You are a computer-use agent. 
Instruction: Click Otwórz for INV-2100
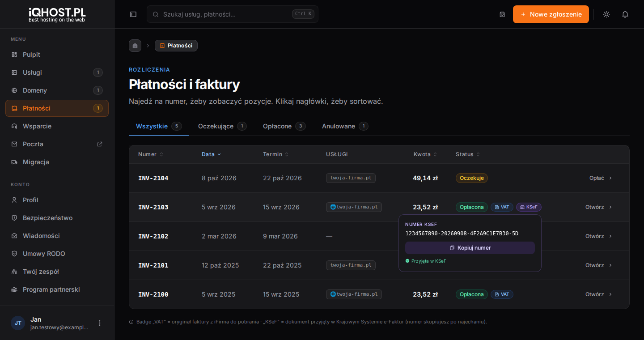599,294
